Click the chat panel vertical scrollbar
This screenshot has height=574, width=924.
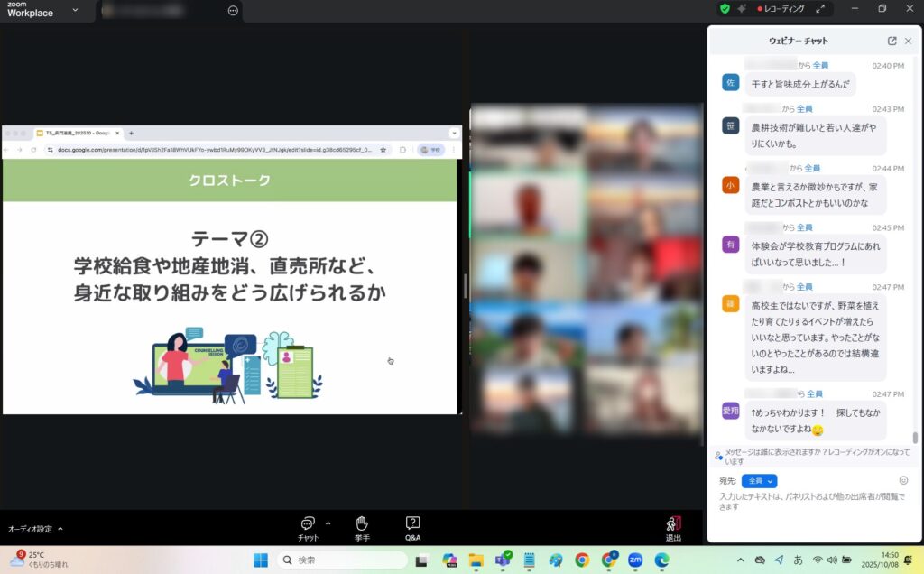tap(915, 437)
